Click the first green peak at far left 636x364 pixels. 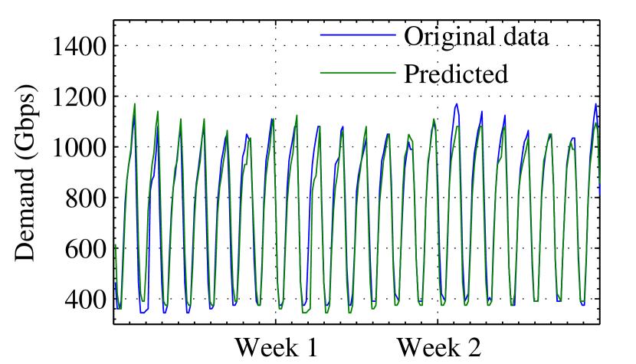[135, 104]
